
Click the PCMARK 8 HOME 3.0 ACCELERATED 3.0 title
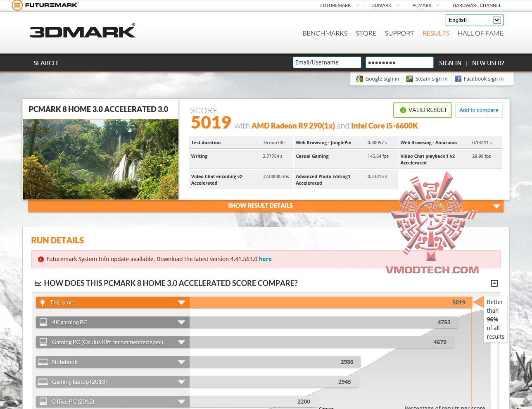pos(98,109)
